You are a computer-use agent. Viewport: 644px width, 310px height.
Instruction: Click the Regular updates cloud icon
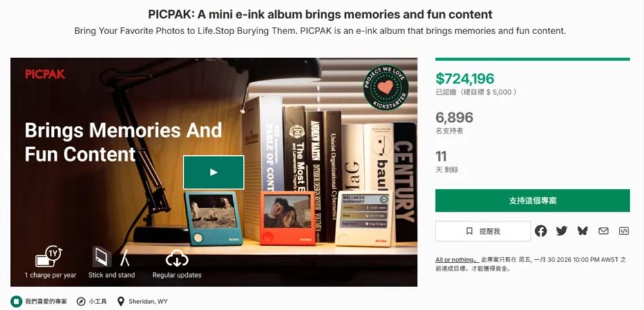[x=176, y=258]
